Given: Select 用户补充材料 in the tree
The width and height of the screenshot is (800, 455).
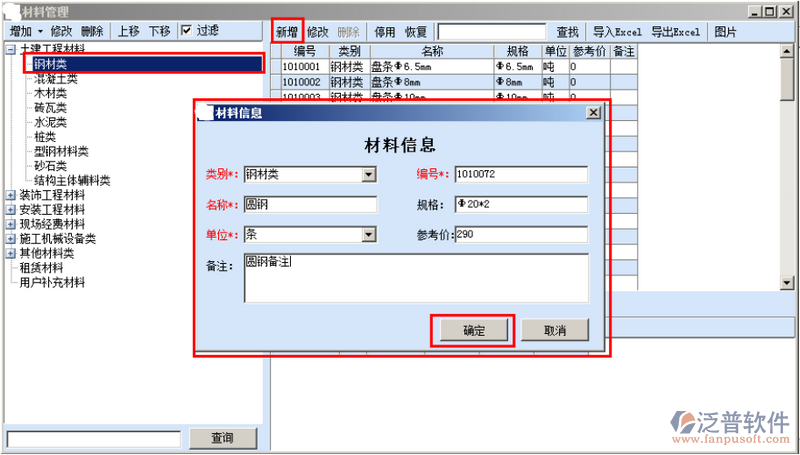Looking at the screenshot, I should 52,282.
